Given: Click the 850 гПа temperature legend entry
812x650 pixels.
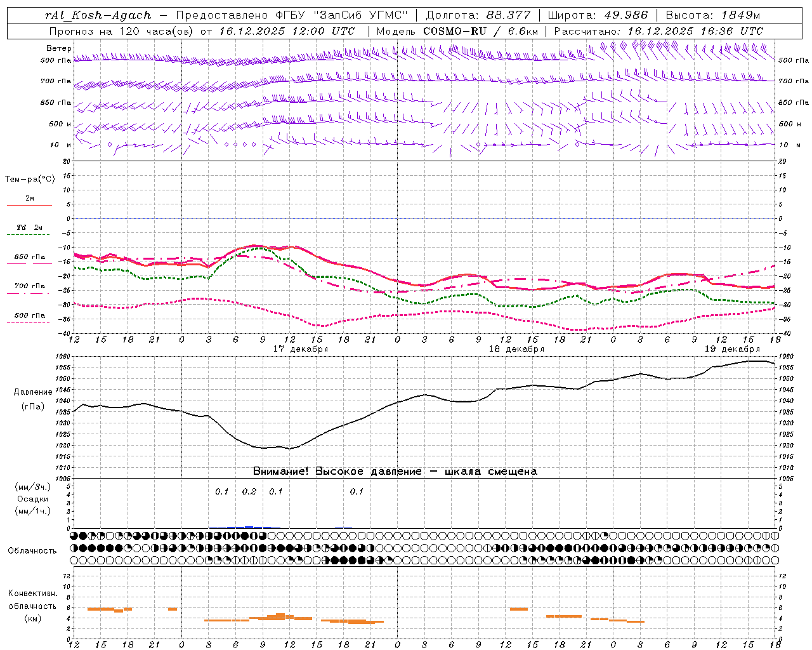Looking at the screenshot, I should point(29,260).
